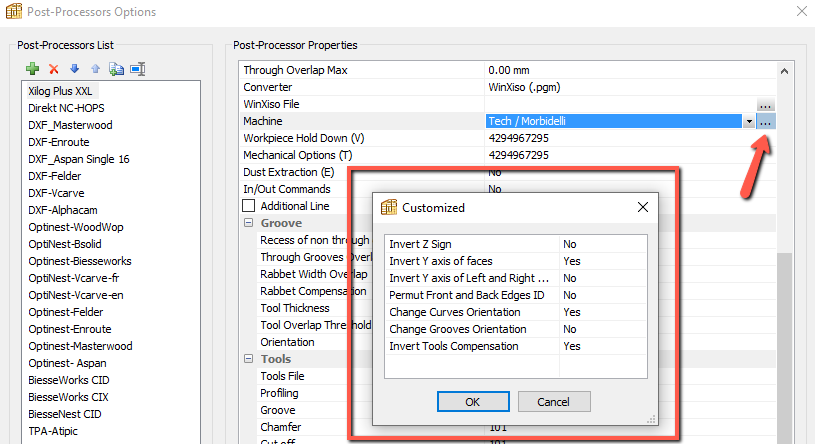Select Optinest-WoodWop post-processor

76,227
